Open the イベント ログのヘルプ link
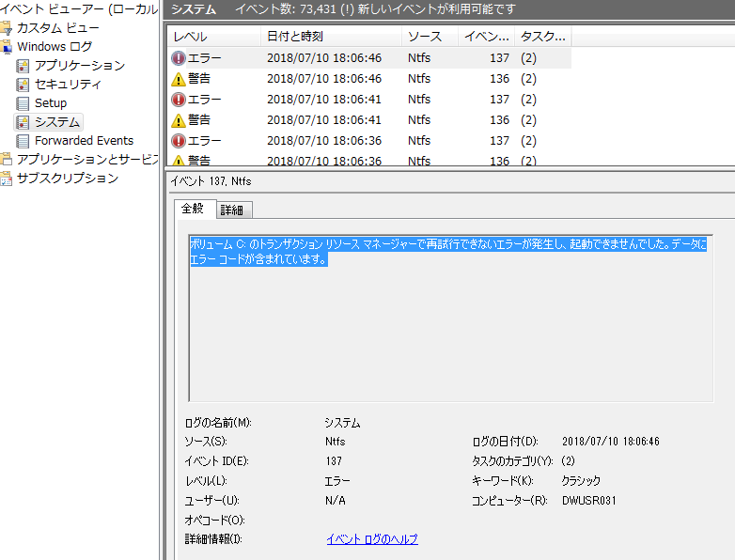This screenshot has width=735, height=560. [372, 539]
